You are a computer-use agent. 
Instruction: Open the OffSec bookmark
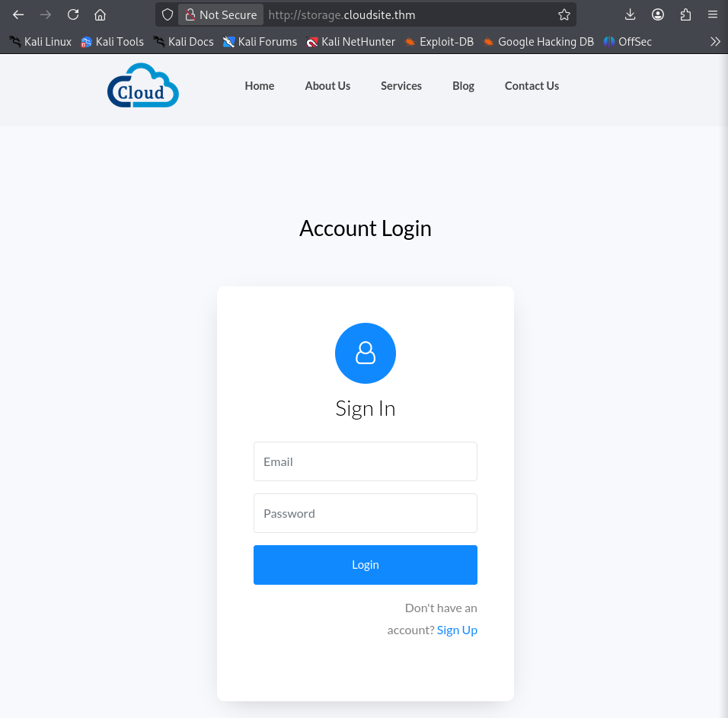(627, 42)
